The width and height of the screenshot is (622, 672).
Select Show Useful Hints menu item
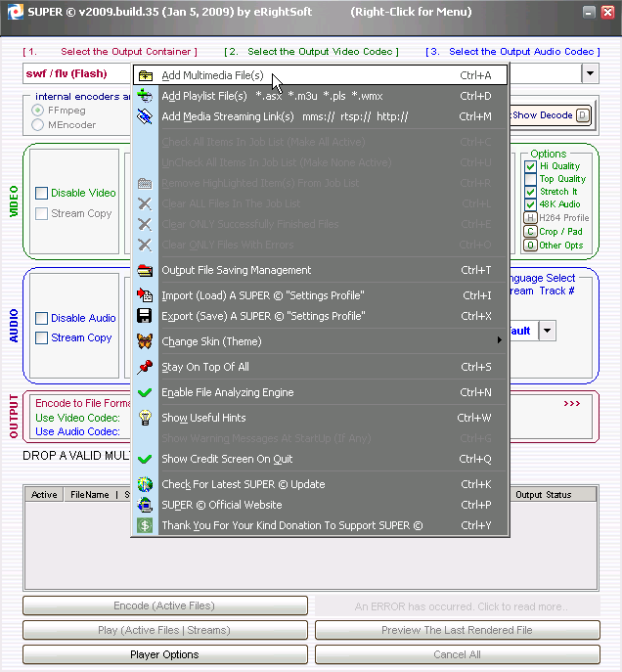coord(320,418)
